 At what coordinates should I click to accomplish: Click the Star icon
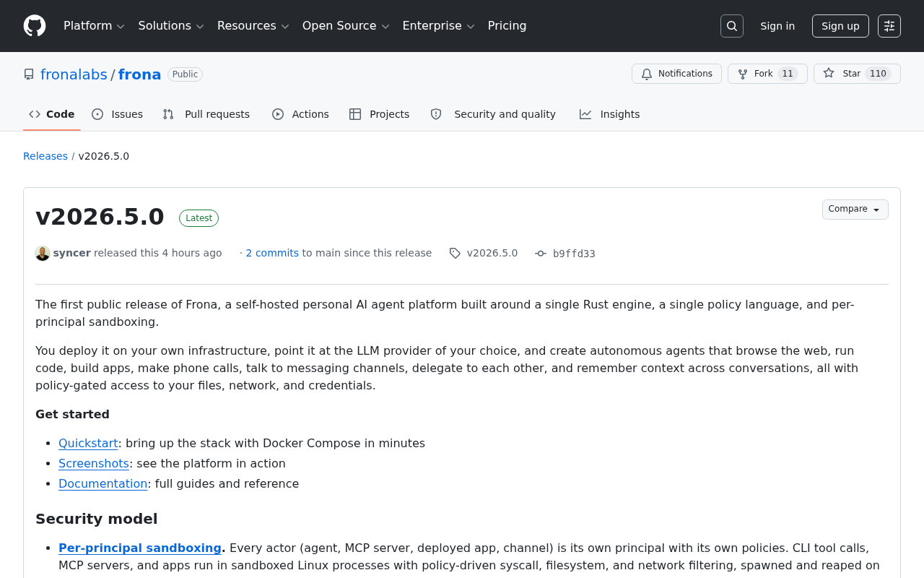coord(829,74)
